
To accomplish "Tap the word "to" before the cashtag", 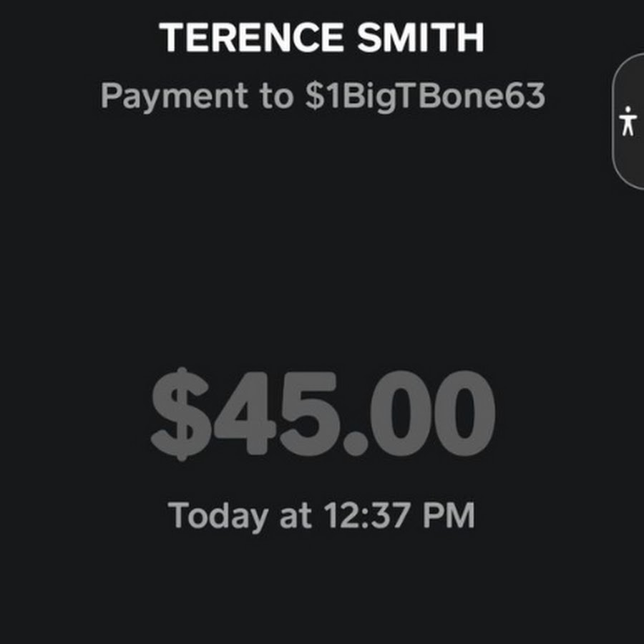I will [x=276, y=97].
